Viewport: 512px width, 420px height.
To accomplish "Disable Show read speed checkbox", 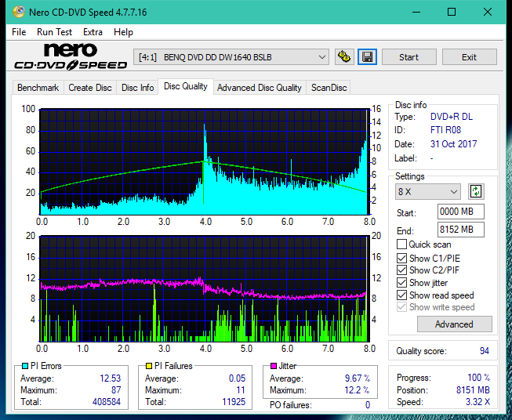I will click(x=401, y=295).
